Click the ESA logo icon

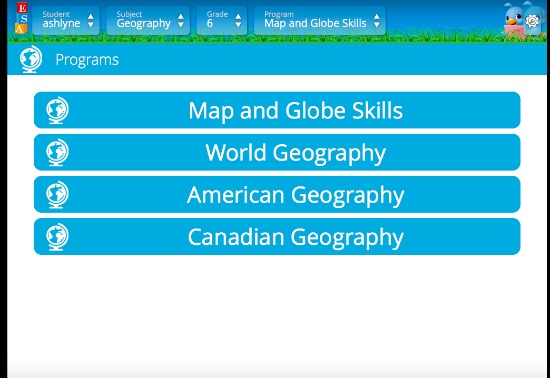21,18
